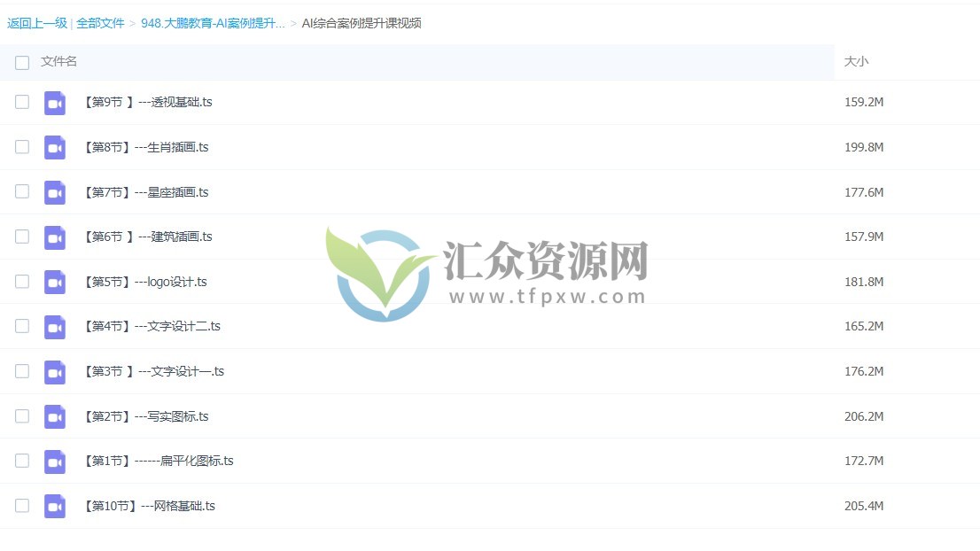Image resolution: width=980 pixels, height=551 pixels.
Task: Check the select-all box in the header
Action: tap(22, 63)
